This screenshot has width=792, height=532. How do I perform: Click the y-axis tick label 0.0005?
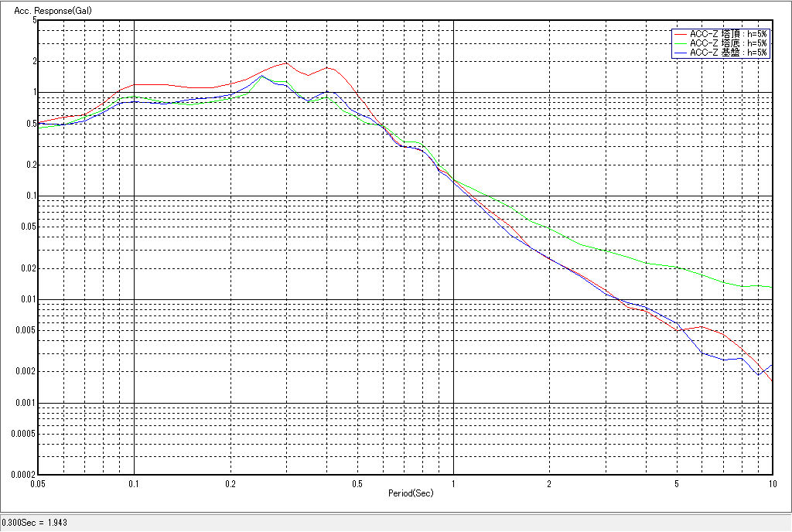(23, 434)
